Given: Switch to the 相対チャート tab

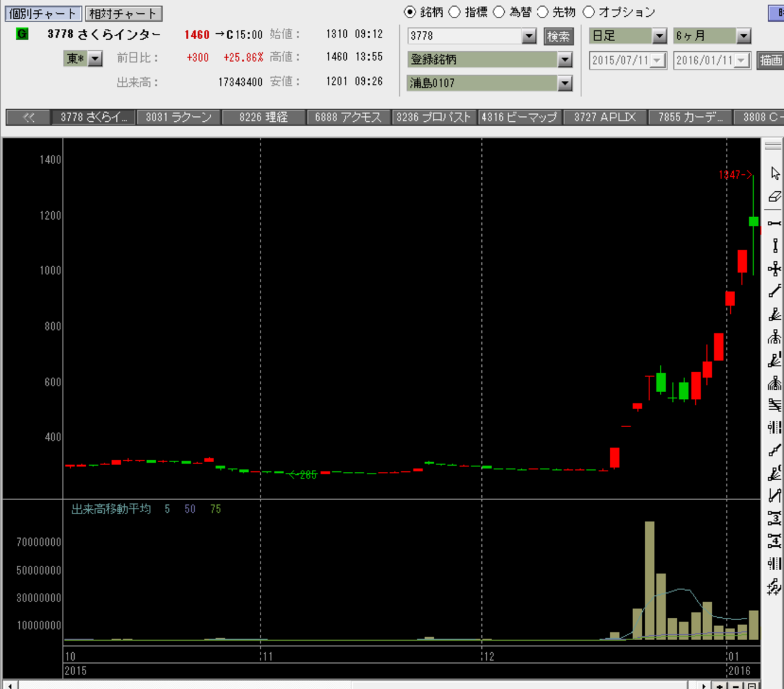Looking at the screenshot, I should (x=123, y=13).
